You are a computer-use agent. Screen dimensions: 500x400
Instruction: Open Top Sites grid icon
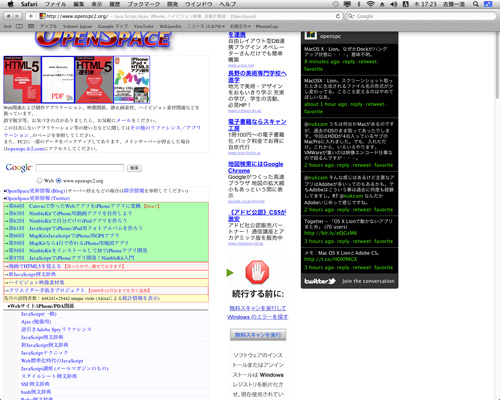tap(31, 26)
